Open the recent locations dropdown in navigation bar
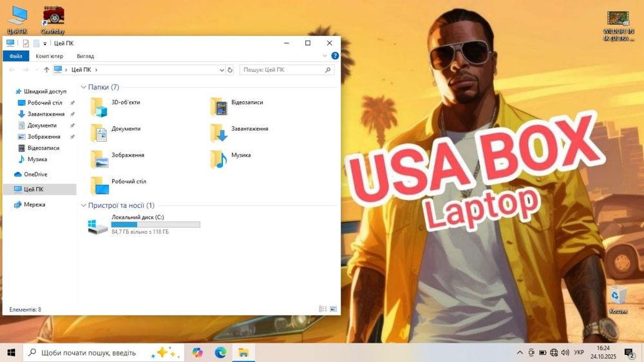The width and height of the screenshot is (644, 362). click(37, 70)
